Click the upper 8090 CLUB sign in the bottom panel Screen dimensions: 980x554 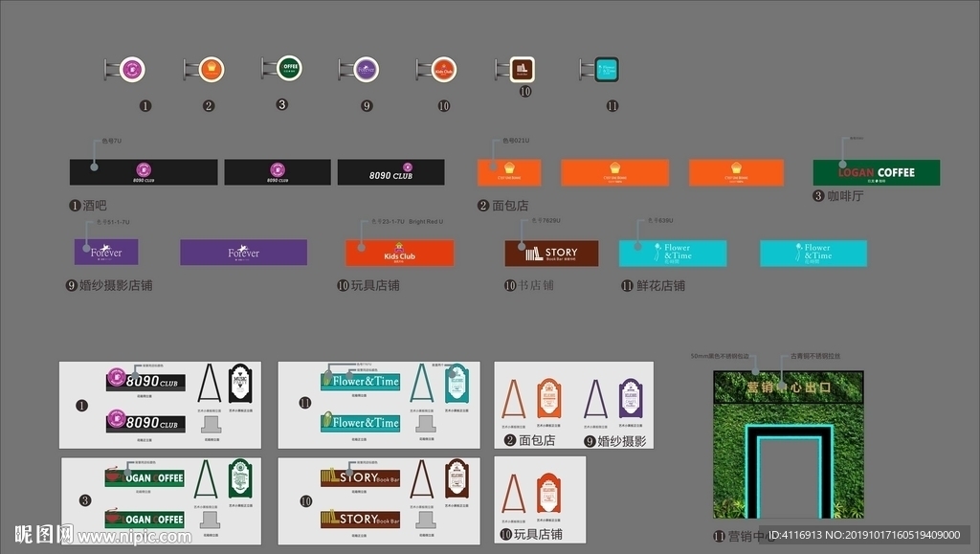click(x=145, y=381)
